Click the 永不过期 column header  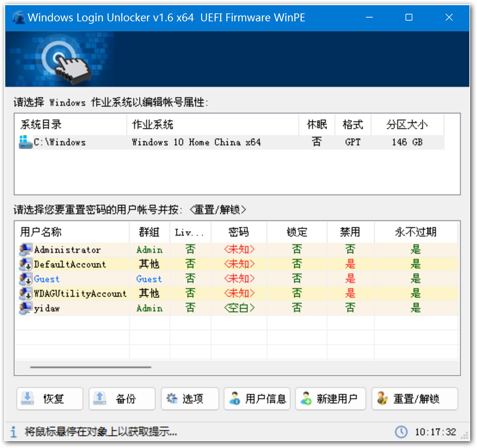(x=416, y=232)
